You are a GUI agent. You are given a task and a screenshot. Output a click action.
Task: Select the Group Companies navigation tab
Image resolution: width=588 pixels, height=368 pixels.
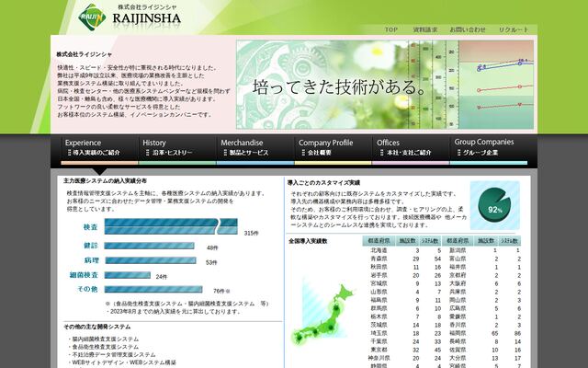(x=489, y=150)
